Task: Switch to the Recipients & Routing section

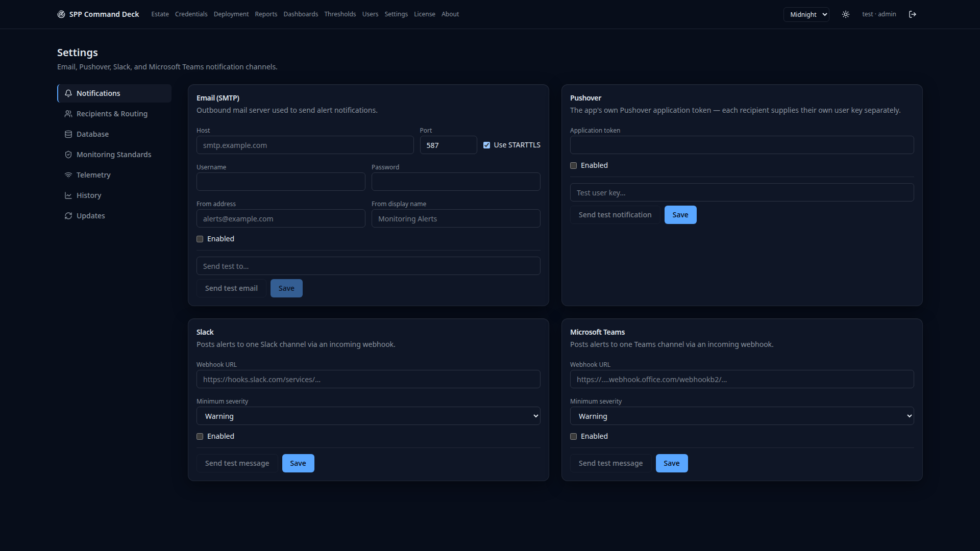Action: 114,114
